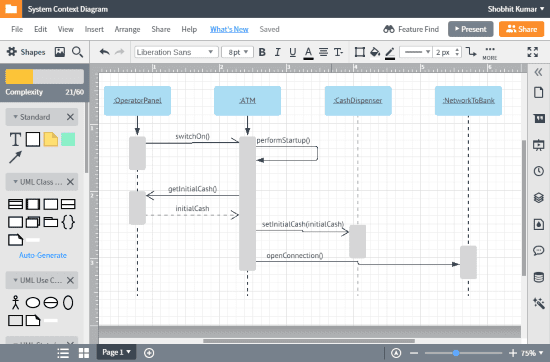Open the data linking database icon

pyautogui.click(x=538, y=277)
